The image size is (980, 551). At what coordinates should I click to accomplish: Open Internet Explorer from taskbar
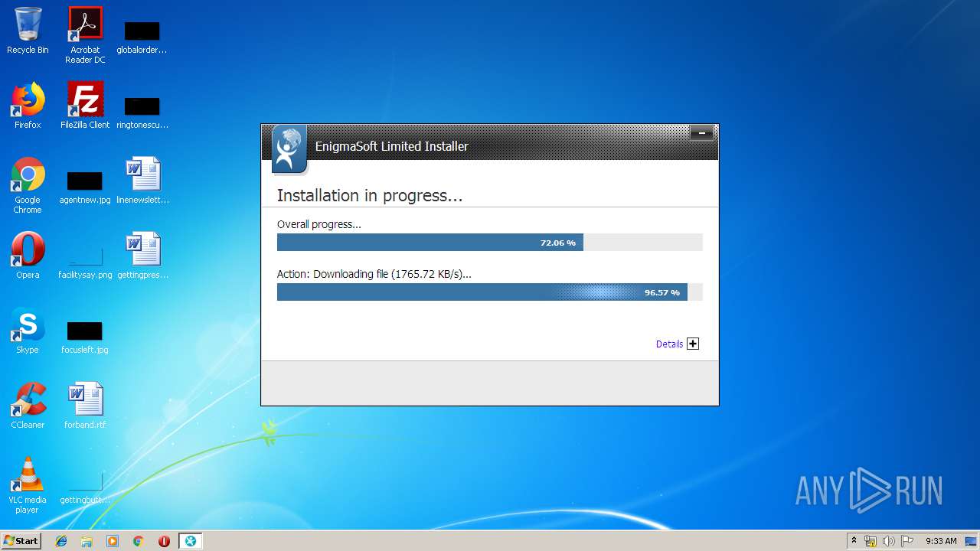pyautogui.click(x=61, y=541)
